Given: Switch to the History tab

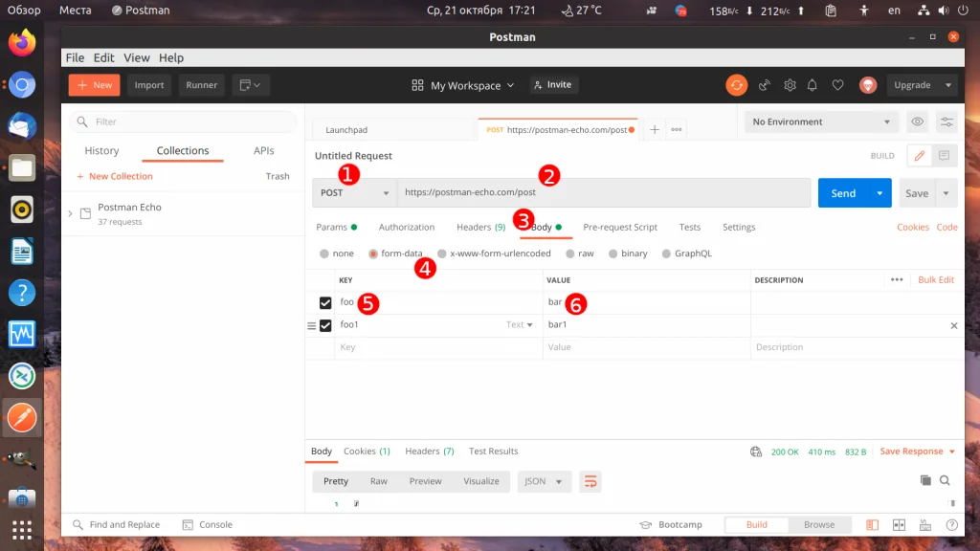Looking at the screenshot, I should click(101, 150).
